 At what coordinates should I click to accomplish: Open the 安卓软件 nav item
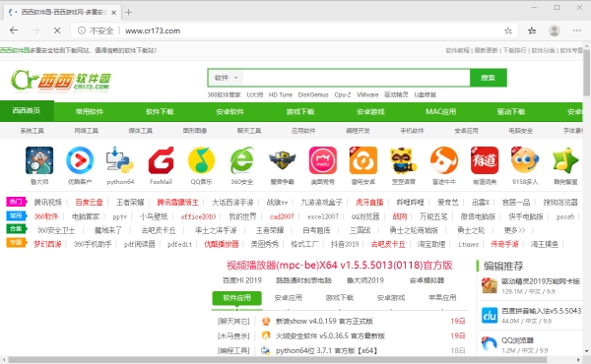[230, 112]
